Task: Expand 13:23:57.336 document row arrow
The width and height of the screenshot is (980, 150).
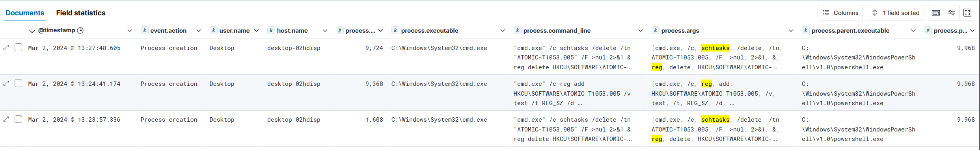Action: point(6,119)
